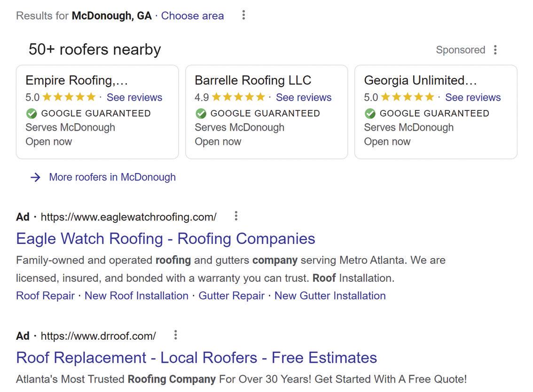Click Google Guaranteed checkmark on Barrelle Roofing
This screenshot has height=392, width=533.
[201, 113]
